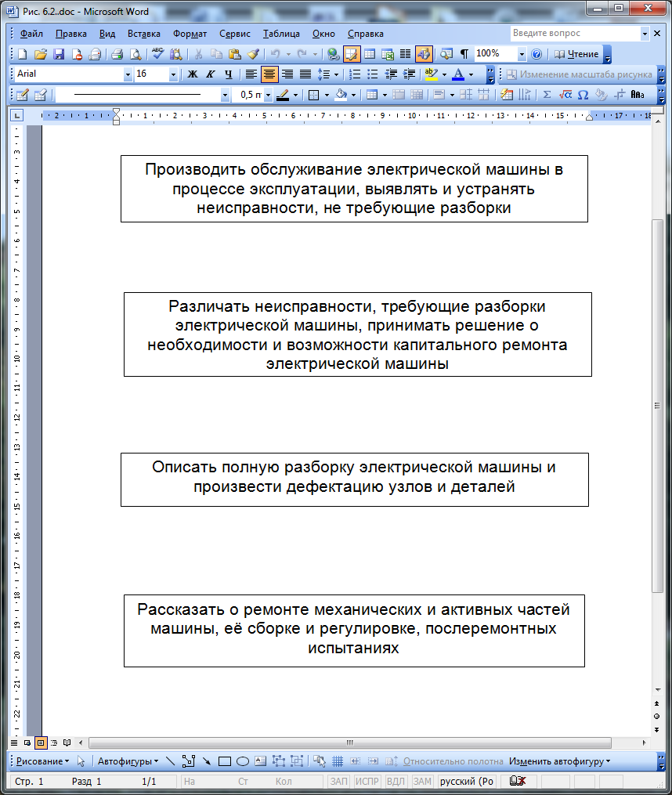Viewport: 672px width, 795px height.
Task: Insert Excel worksheet icon
Action: [x=388, y=54]
